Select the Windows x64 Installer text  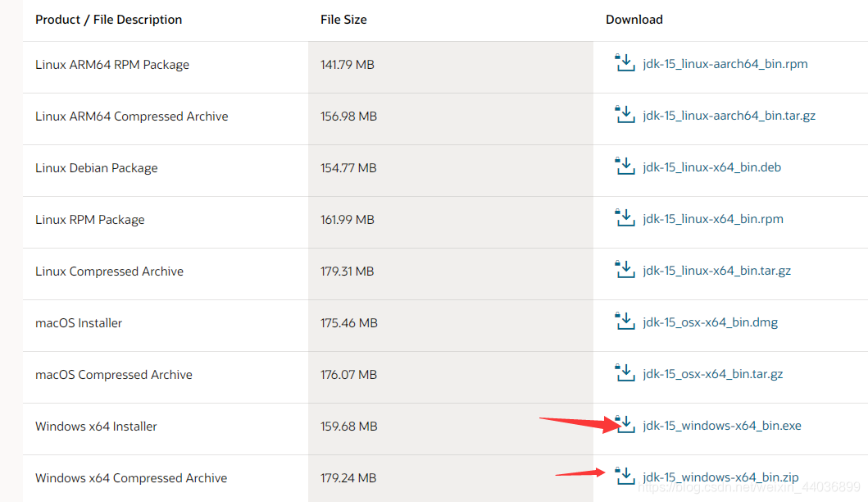[x=96, y=426]
